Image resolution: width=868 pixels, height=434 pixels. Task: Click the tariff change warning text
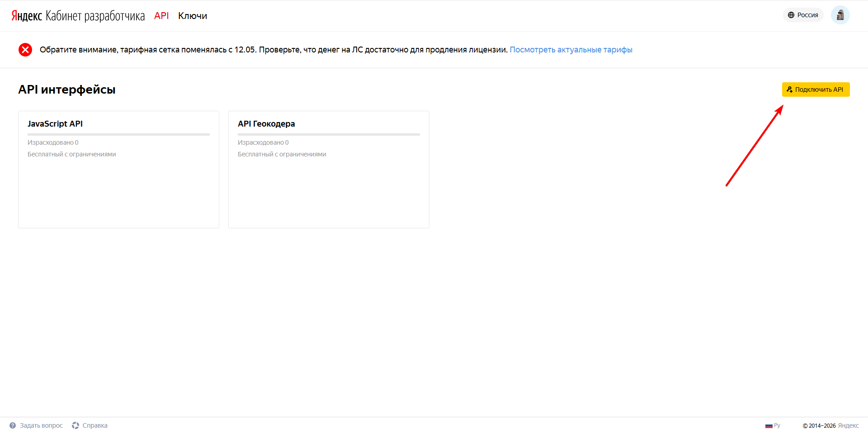click(x=274, y=50)
